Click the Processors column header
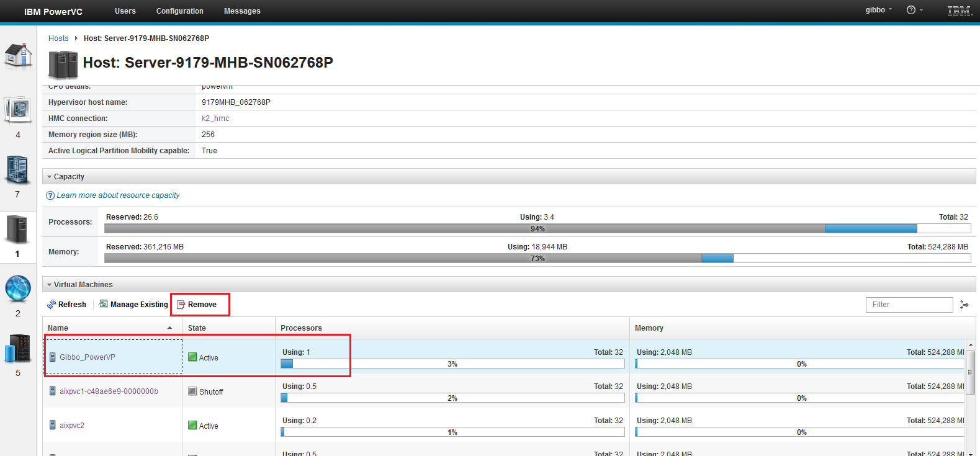980x456 pixels. click(452, 328)
